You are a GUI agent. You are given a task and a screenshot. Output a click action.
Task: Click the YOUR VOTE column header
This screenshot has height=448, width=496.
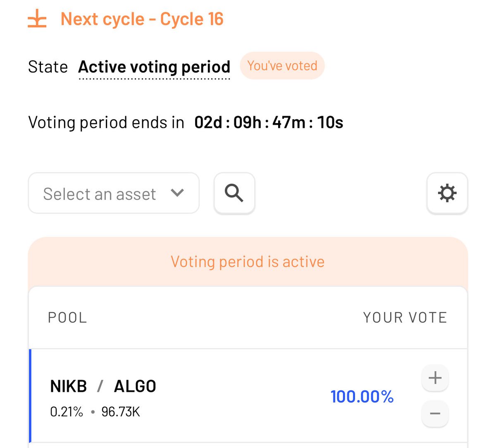pyautogui.click(x=405, y=318)
